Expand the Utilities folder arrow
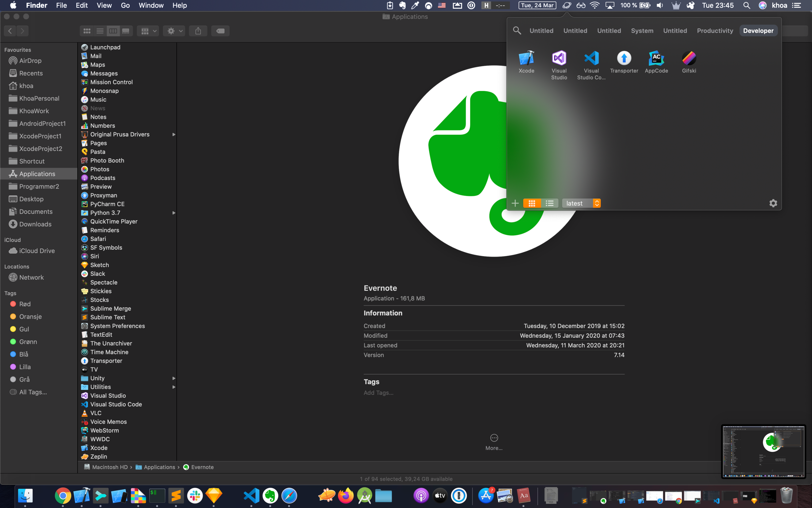 [174, 387]
